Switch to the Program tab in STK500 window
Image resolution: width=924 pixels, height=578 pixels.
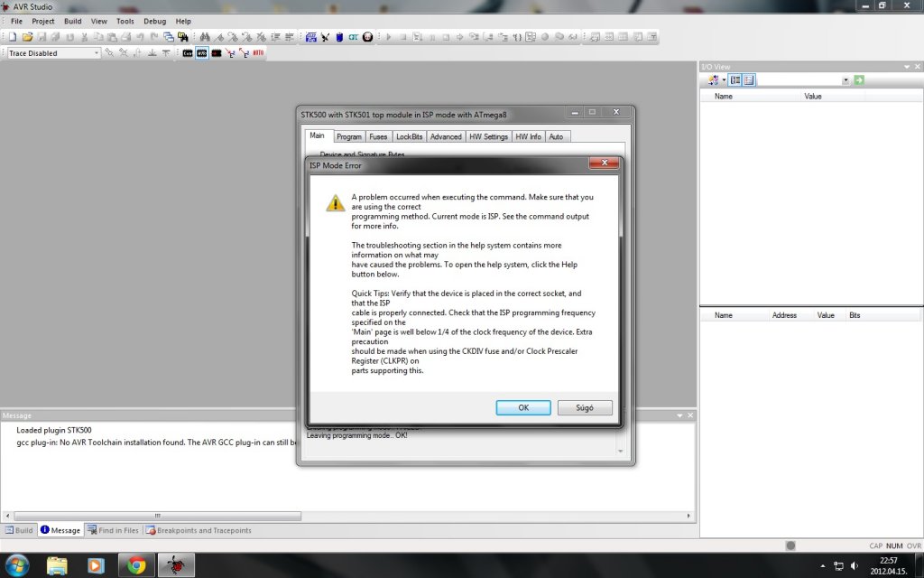(349, 137)
